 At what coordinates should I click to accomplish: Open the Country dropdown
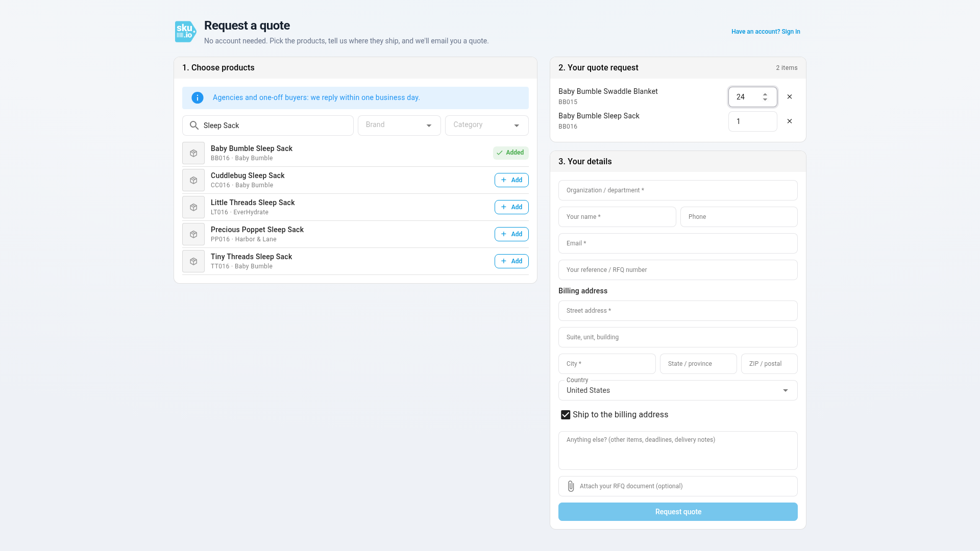pos(678,390)
